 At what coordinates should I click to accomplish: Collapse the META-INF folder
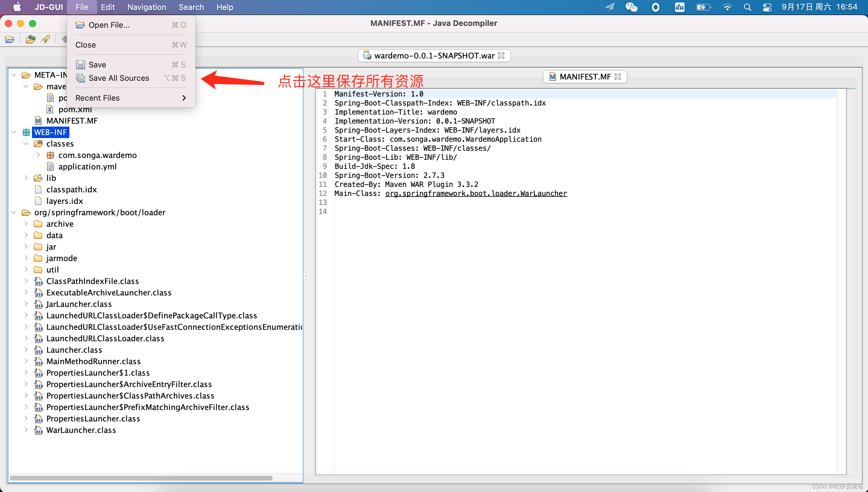[14, 75]
